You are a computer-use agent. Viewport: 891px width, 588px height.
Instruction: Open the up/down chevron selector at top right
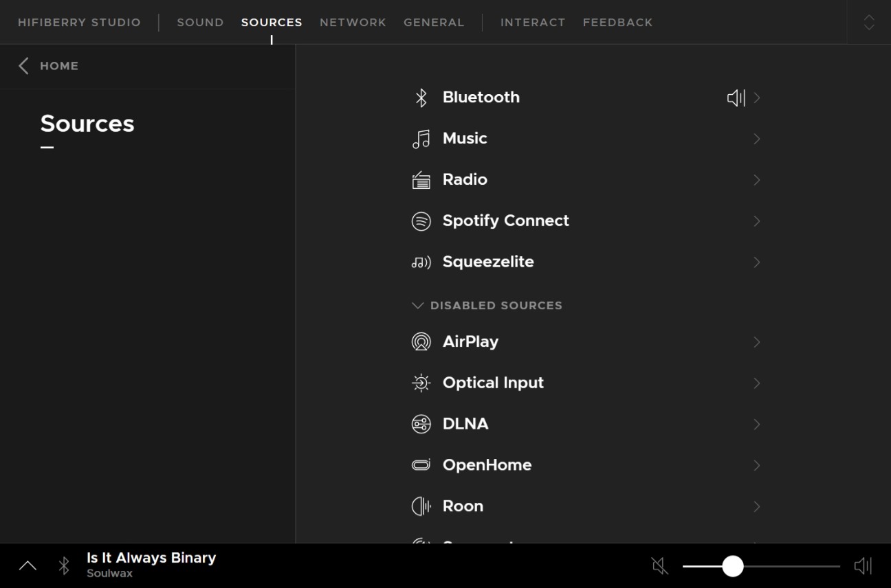click(x=869, y=22)
